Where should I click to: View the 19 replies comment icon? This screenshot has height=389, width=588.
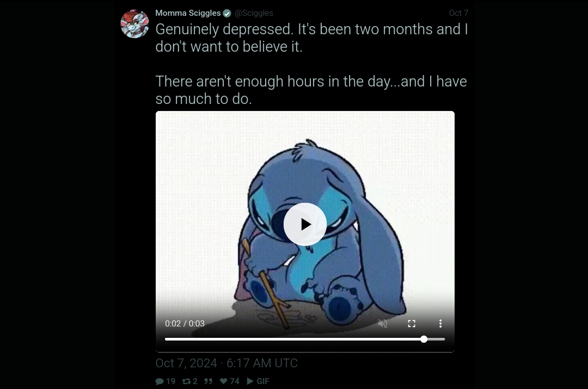pos(160,381)
